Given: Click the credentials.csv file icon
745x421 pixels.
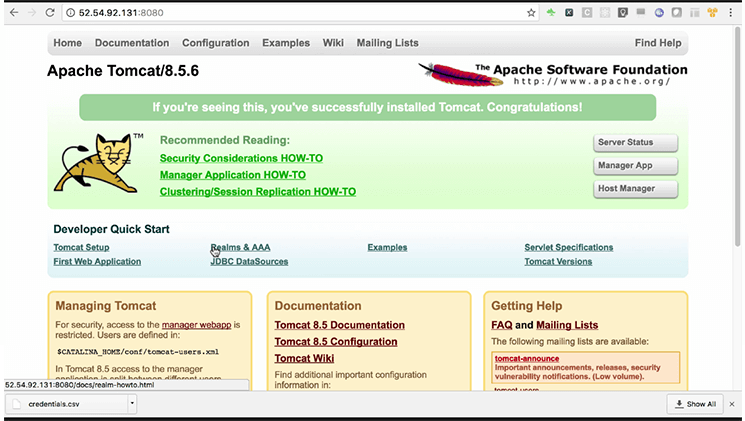Looking at the screenshot, I should click(17, 404).
